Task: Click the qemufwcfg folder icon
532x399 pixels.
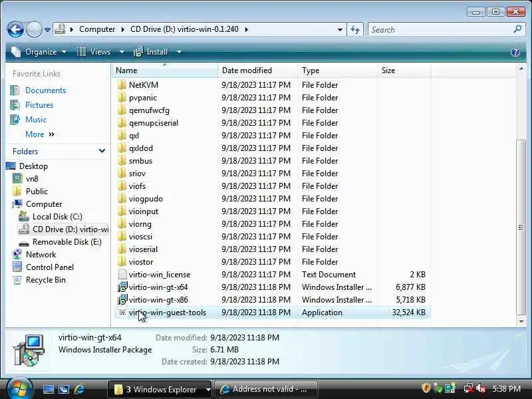Action: coord(122,110)
